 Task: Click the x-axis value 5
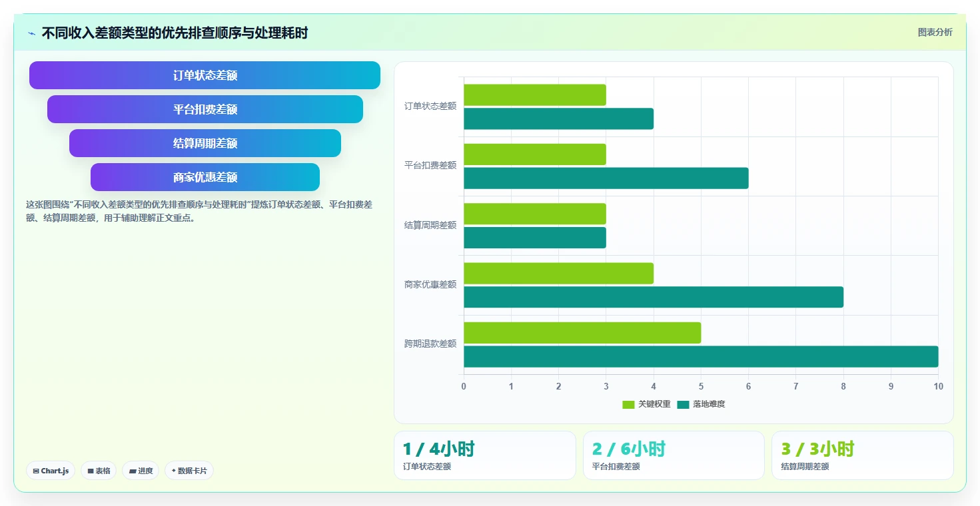coord(701,386)
